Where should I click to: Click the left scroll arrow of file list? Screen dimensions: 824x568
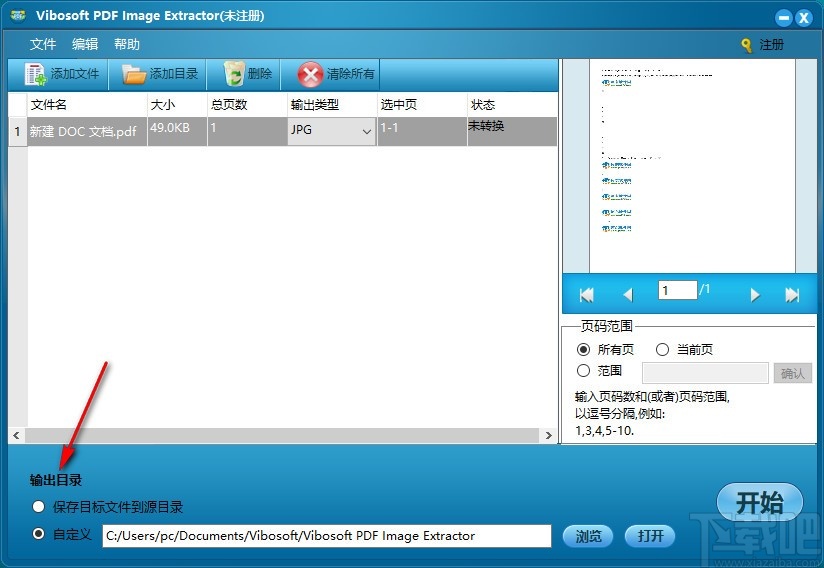pyautogui.click(x=16, y=435)
